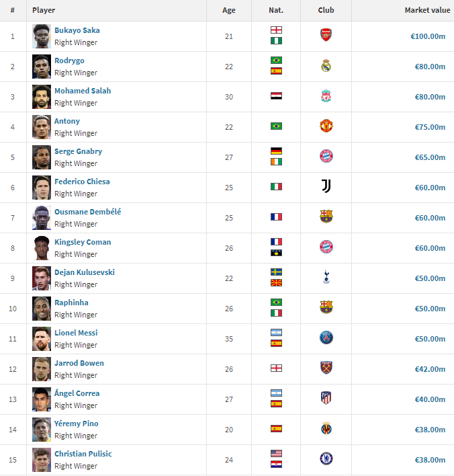
Task: Sort table by Market value column
Action: (427, 10)
